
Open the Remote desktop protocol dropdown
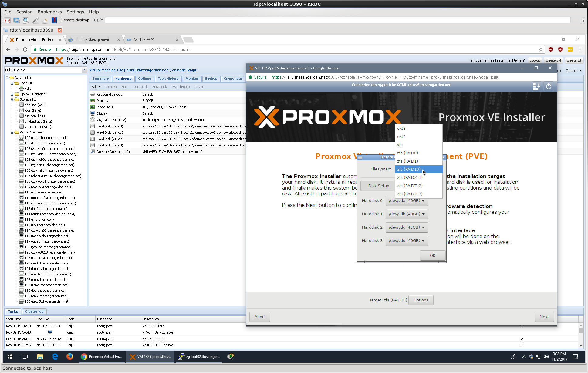tap(98, 20)
